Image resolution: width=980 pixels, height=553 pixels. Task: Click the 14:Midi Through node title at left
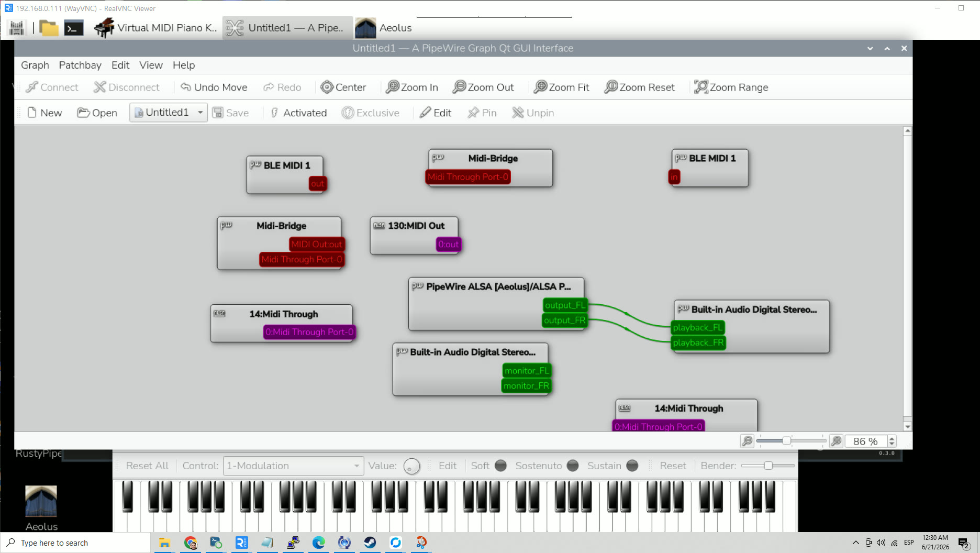[283, 314]
